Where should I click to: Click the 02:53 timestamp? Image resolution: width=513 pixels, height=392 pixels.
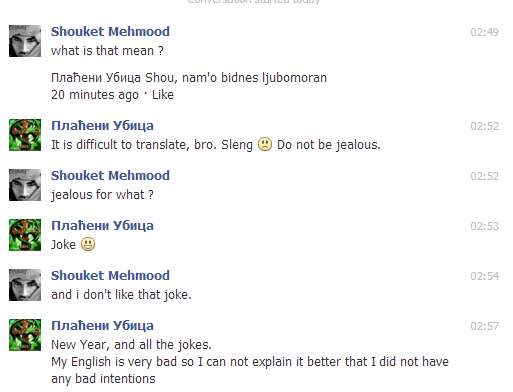click(484, 226)
